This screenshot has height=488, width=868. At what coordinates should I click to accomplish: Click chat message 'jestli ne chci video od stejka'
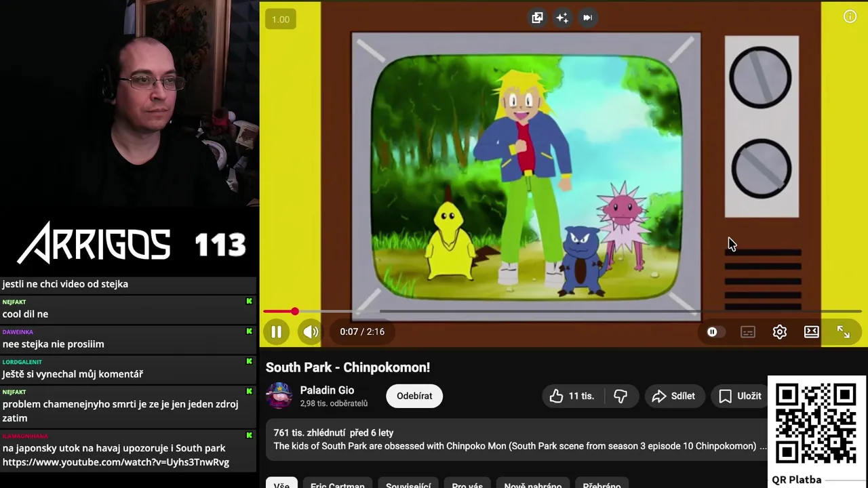(65, 284)
